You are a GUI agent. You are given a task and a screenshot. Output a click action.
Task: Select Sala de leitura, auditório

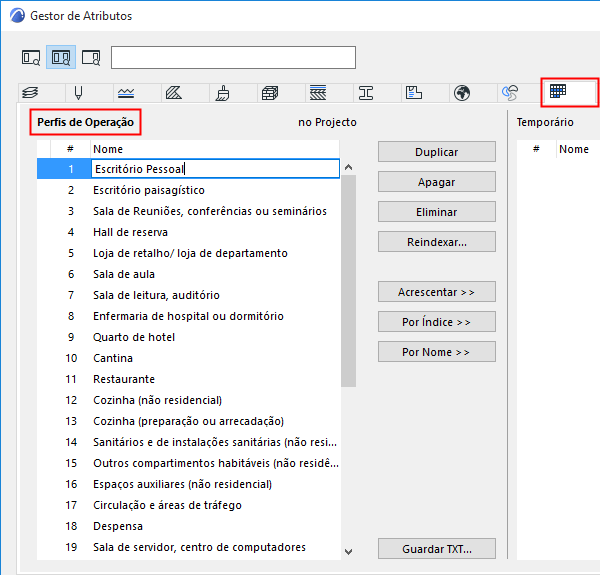coord(188,295)
